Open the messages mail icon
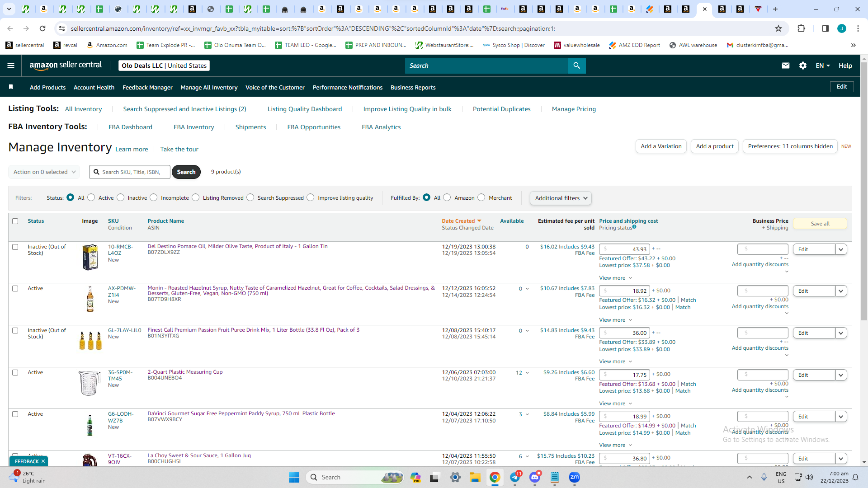 point(786,66)
